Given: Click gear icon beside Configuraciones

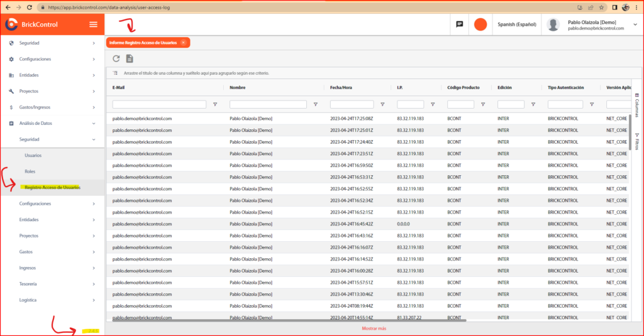Looking at the screenshot, I should 11,59.
